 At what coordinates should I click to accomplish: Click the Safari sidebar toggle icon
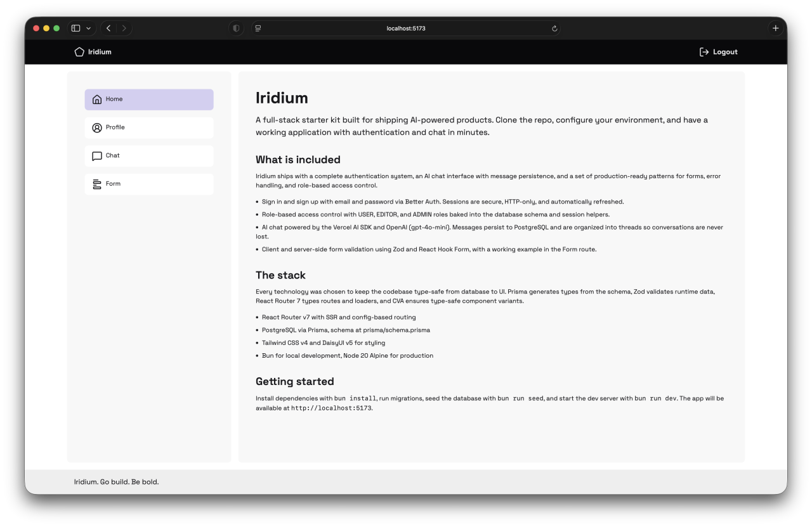pos(75,28)
